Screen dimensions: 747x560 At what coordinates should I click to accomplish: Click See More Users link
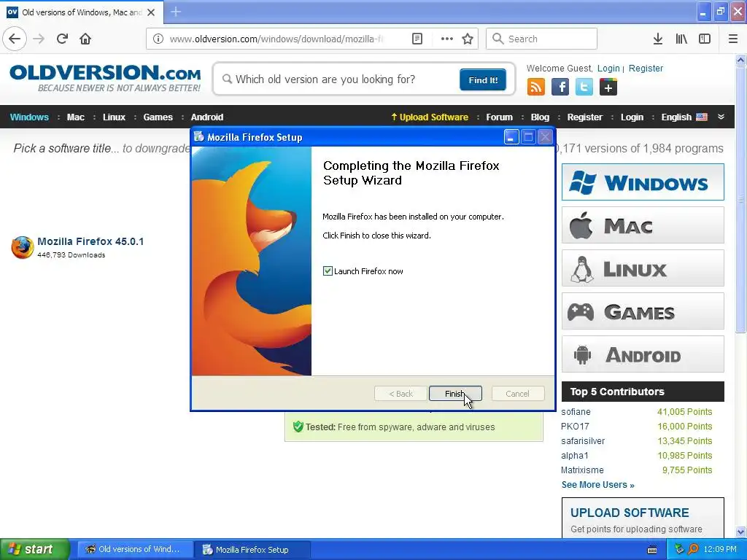coord(598,485)
